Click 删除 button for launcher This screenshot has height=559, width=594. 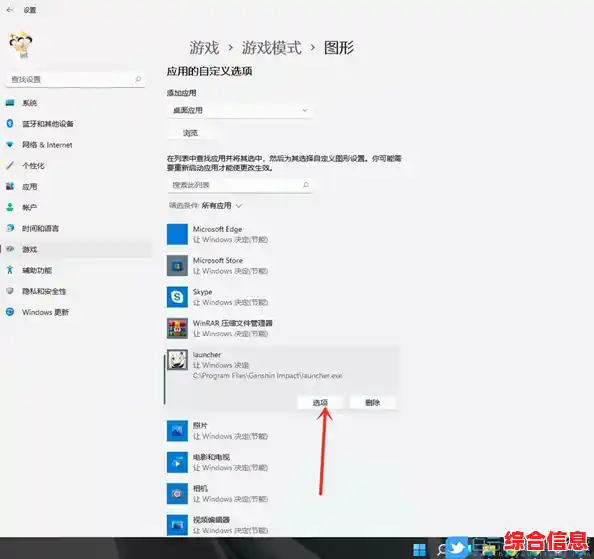pyautogui.click(x=372, y=403)
